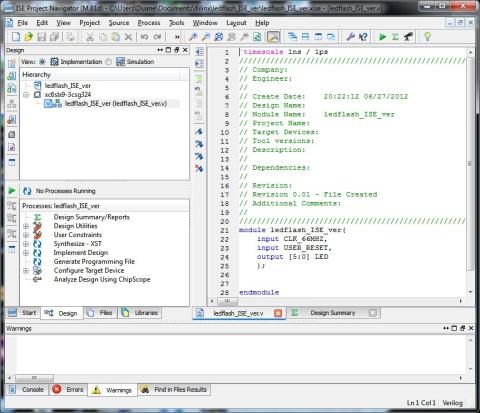Screen dimensions: 480x413
Task: Open the Console tab
Action: pyautogui.click(x=27, y=389)
